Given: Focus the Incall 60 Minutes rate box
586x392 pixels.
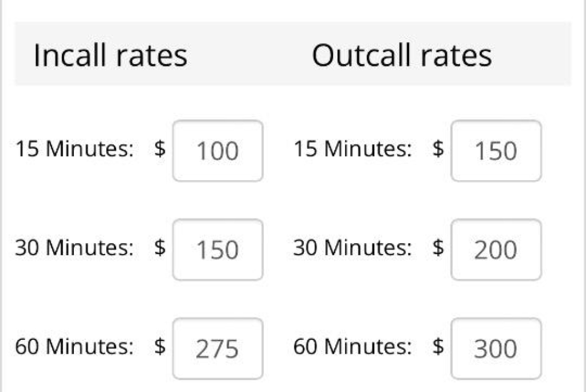Looking at the screenshot, I should 217,348.
